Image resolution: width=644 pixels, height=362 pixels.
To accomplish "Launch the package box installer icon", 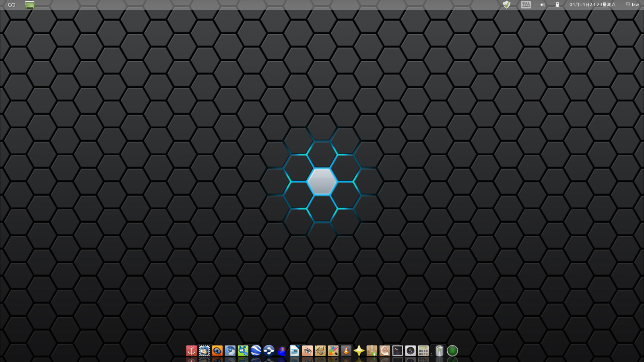I will coord(372,351).
